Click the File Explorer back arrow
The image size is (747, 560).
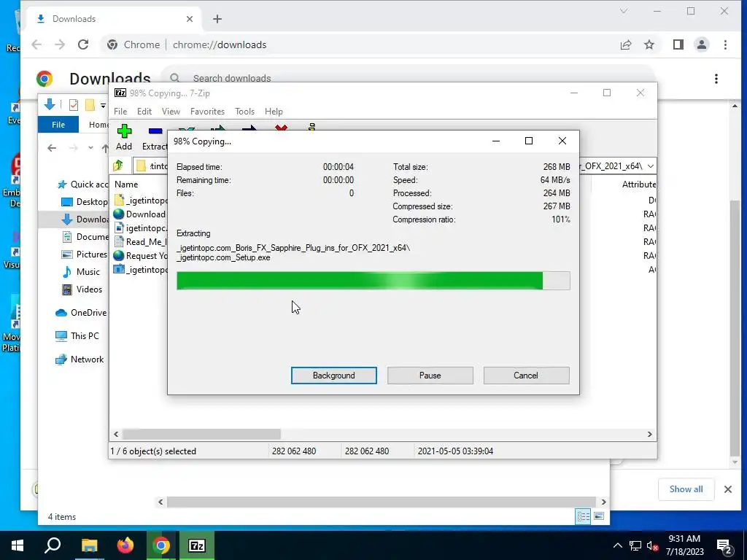[52, 148]
